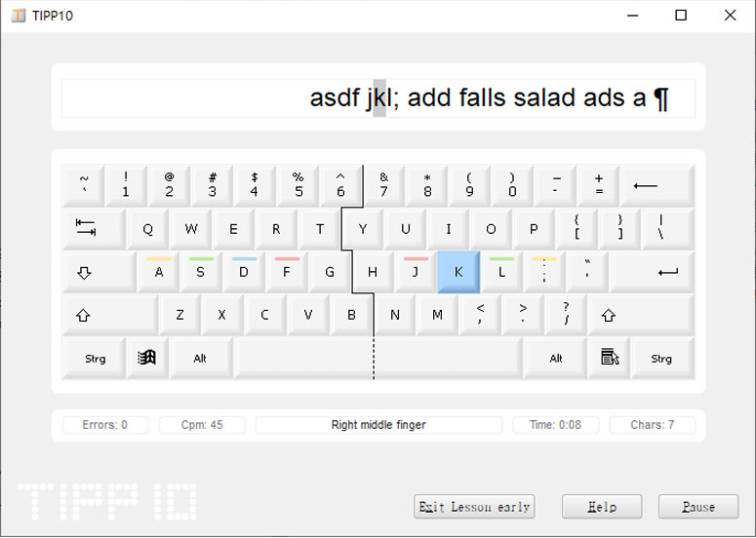
Task: Click the left Strg key
Action: click(95, 358)
